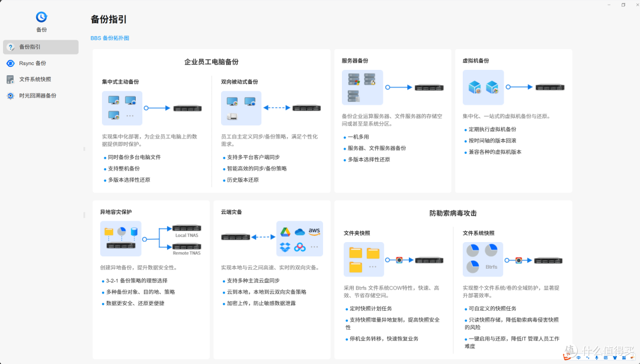Click the 支持多种主流云盘同步 bullet
Viewport: 640px width, 364px height.
[254, 281]
